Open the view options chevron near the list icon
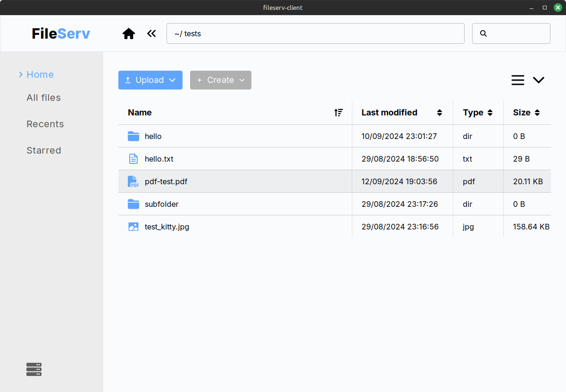Screen dimensions: 566x392 539,80
